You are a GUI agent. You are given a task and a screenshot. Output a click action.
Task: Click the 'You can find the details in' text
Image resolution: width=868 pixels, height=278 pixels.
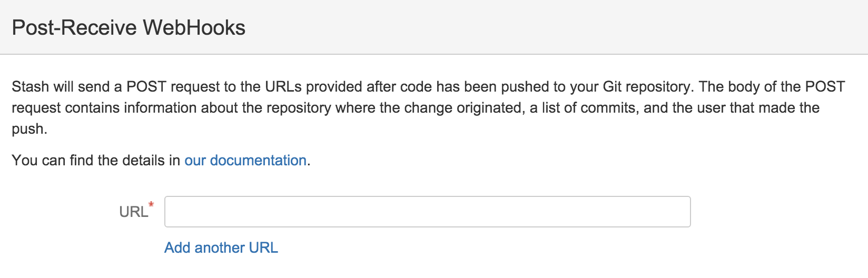click(x=96, y=160)
